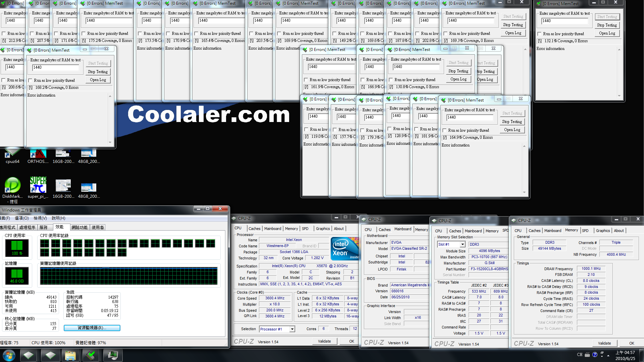This screenshot has width=644, height=362.
Task: Click scroll-down arrow in the 132.1% window error box
Action: pyautogui.click(x=619, y=96)
